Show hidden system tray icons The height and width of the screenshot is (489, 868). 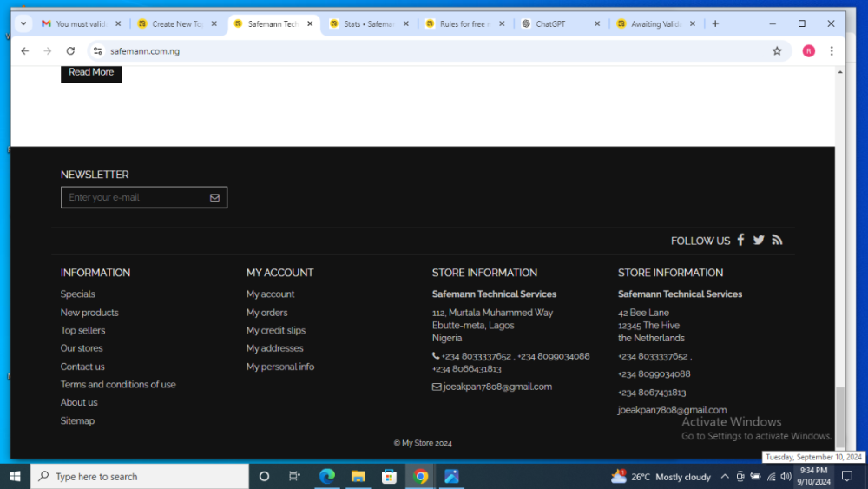(x=725, y=476)
